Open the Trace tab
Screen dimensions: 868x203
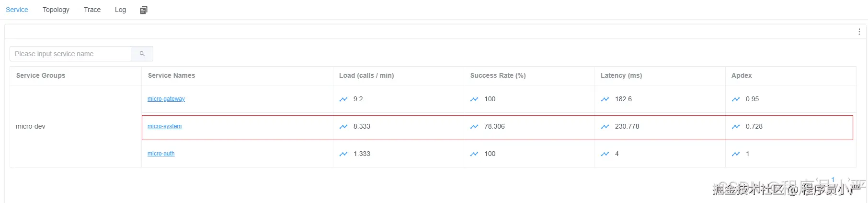[92, 10]
